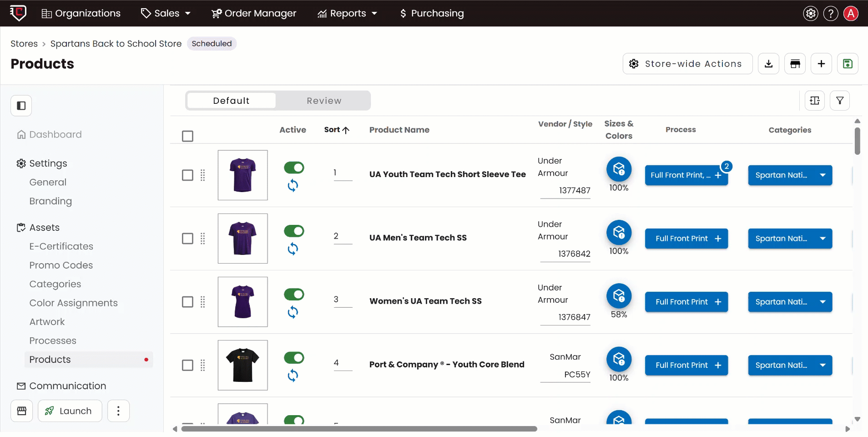The image size is (868, 437).
Task: Click the Launch button
Action: 70,411
